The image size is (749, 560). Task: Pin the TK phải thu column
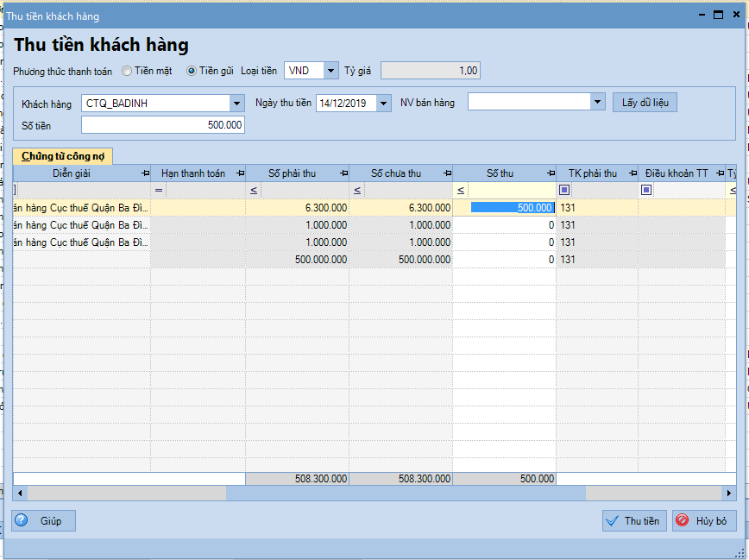632,173
